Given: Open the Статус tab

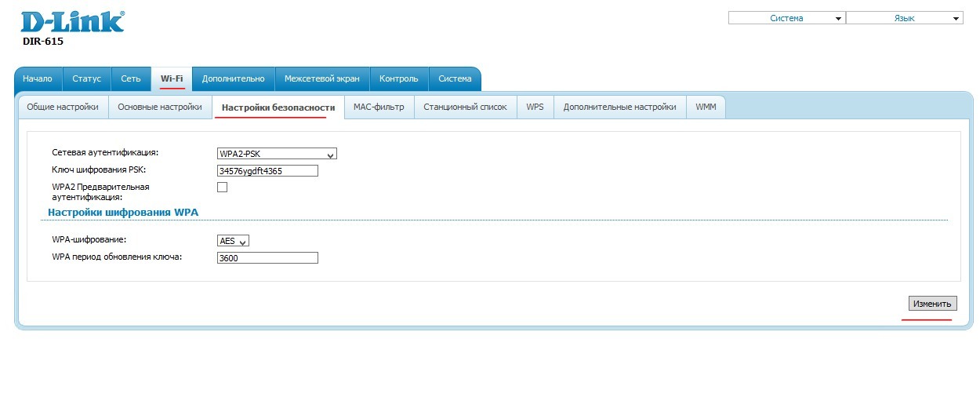Looking at the screenshot, I should pos(87,79).
